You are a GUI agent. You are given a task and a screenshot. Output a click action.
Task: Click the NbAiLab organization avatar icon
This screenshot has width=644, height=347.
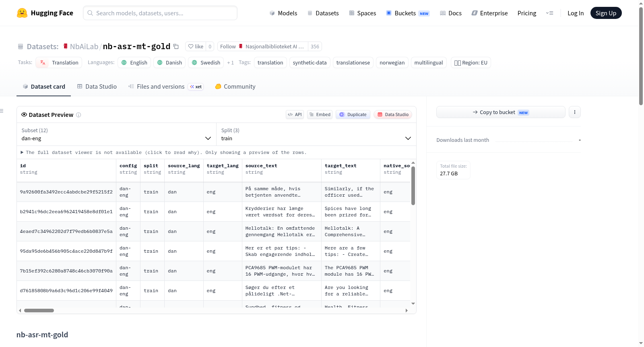[x=65, y=46]
